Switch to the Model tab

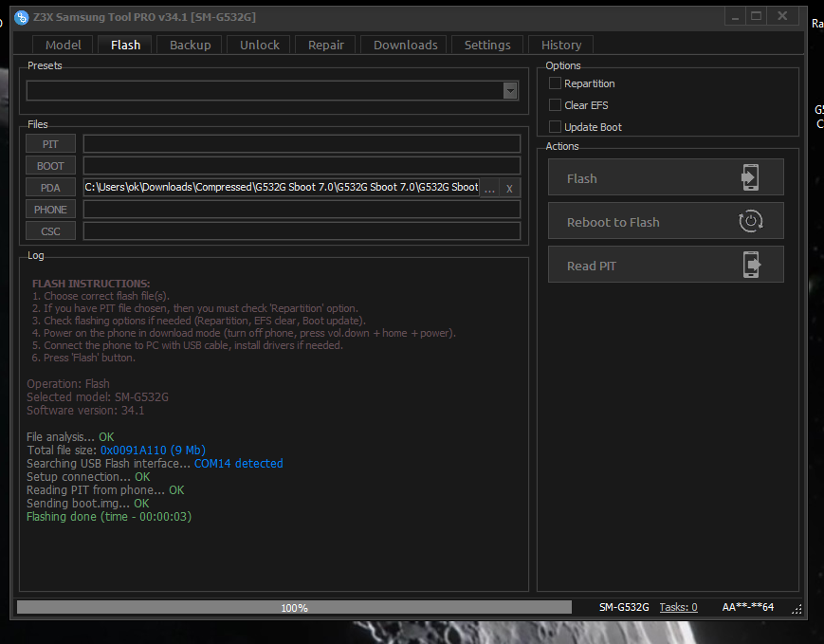pos(64,45)
